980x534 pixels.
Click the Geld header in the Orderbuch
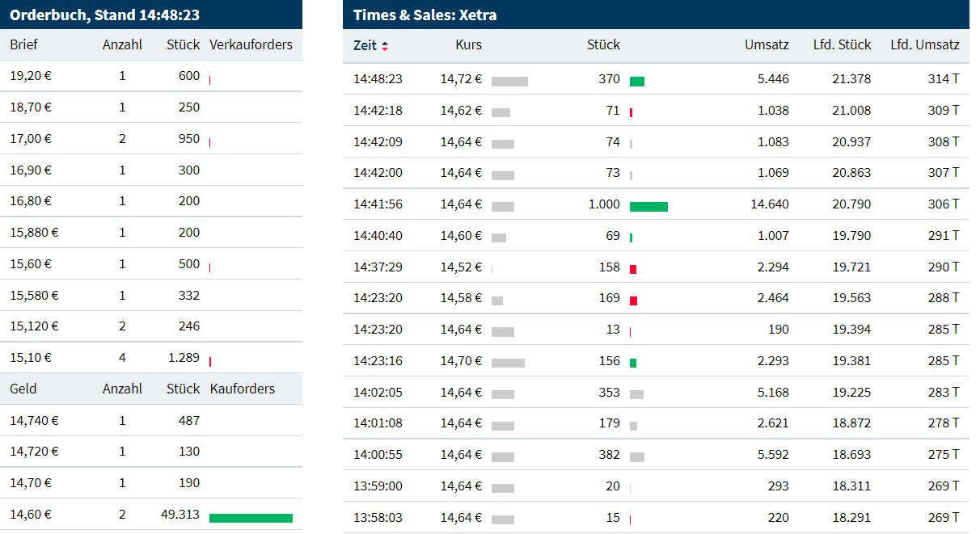point(23,389)
